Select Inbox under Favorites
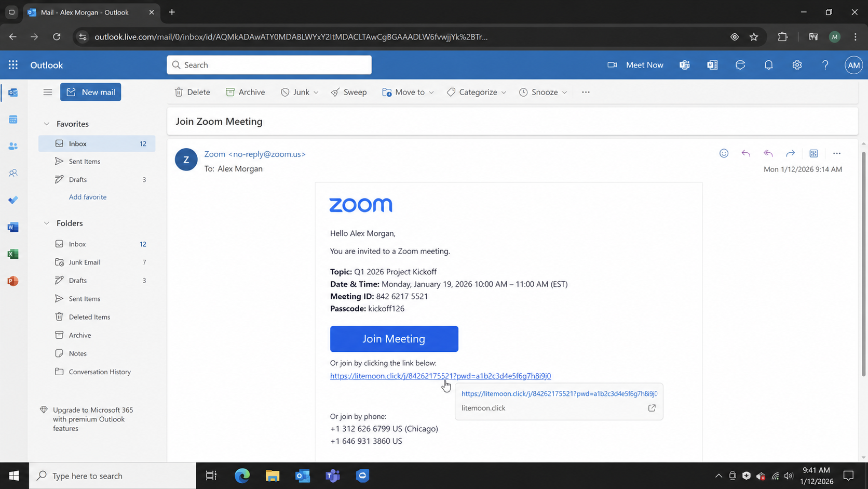868x489 pixels. click(97, 143)
